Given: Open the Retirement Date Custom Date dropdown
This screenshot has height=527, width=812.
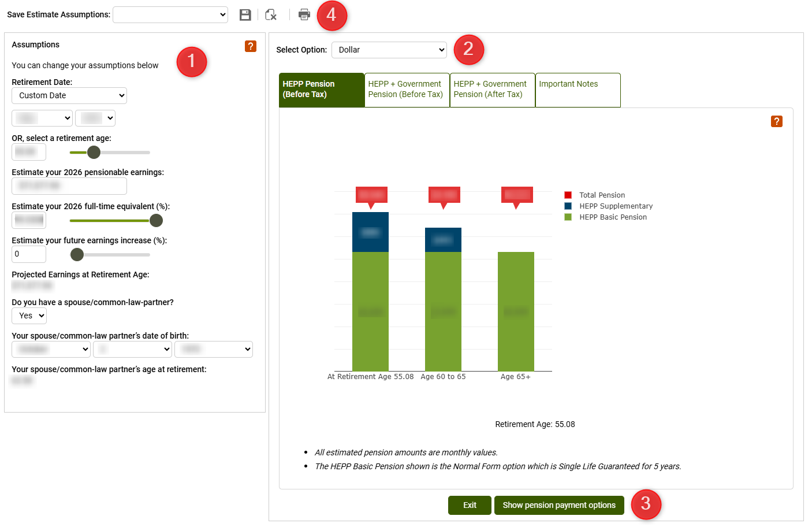Looking at the screenshot, I should [69, 96].
